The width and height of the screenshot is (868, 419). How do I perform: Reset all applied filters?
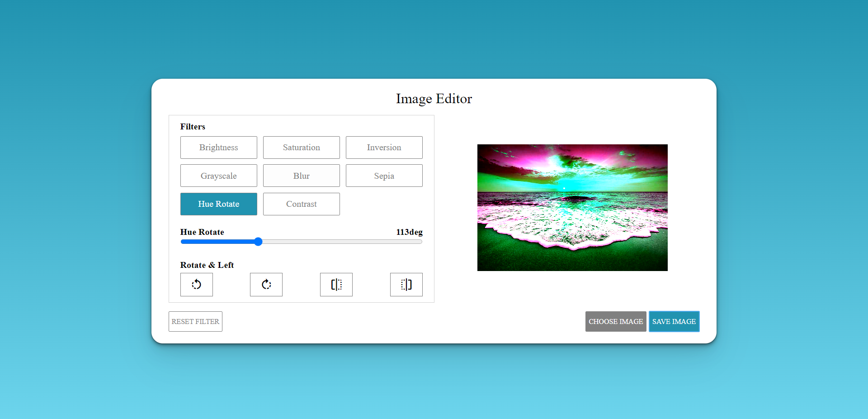(195, 321)
